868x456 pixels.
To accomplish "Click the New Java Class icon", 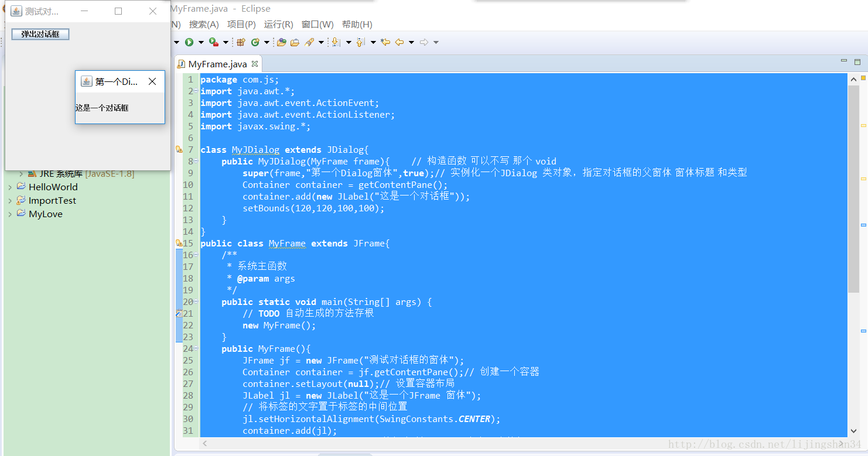I will pos(255,42).
